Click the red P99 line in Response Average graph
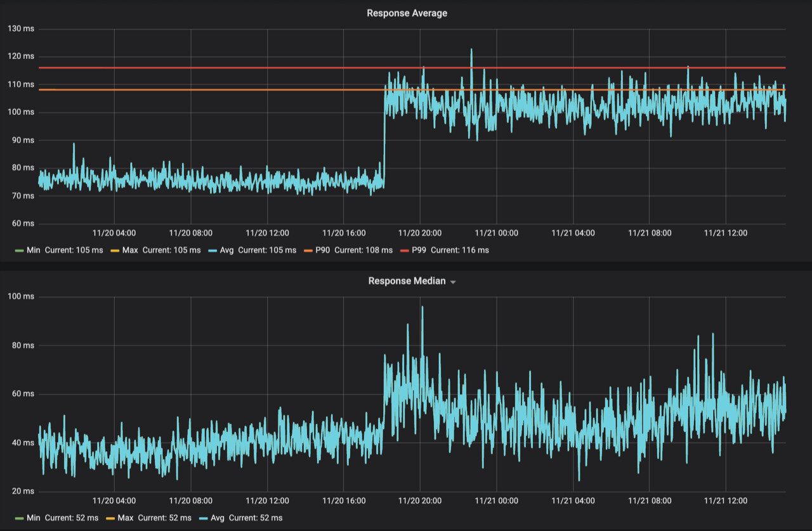The height and width of the screenshot is (531, 812). click(x=254, y=68)
